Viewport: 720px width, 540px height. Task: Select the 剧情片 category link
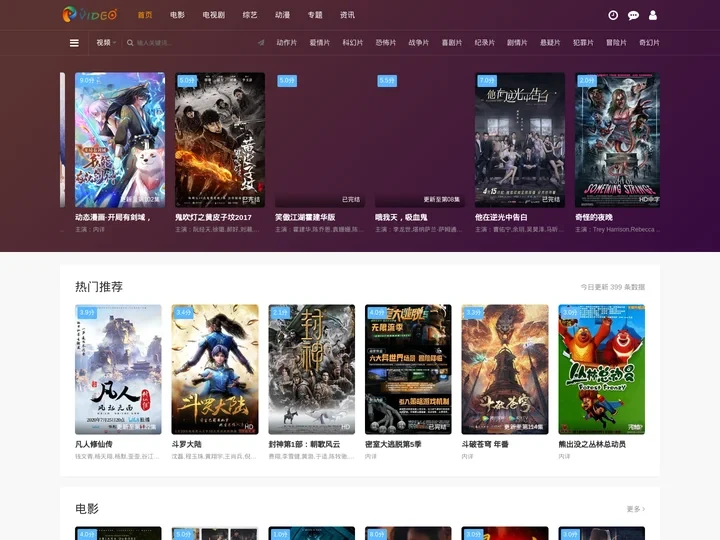click(517, 43)
